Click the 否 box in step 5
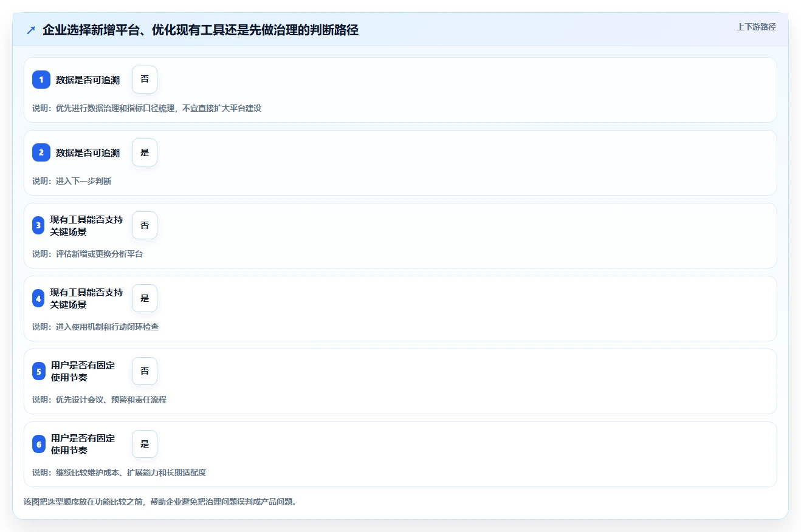 (145, 371)
